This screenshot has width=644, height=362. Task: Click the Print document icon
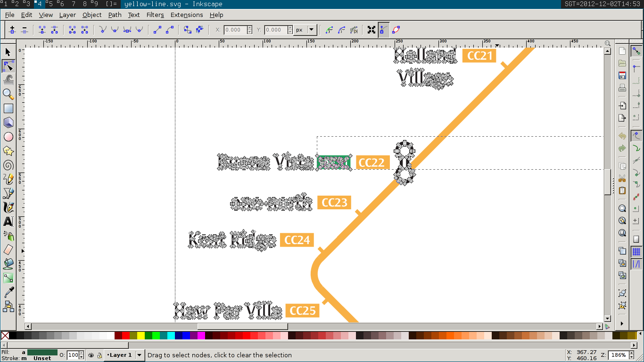tap(622, 88)
